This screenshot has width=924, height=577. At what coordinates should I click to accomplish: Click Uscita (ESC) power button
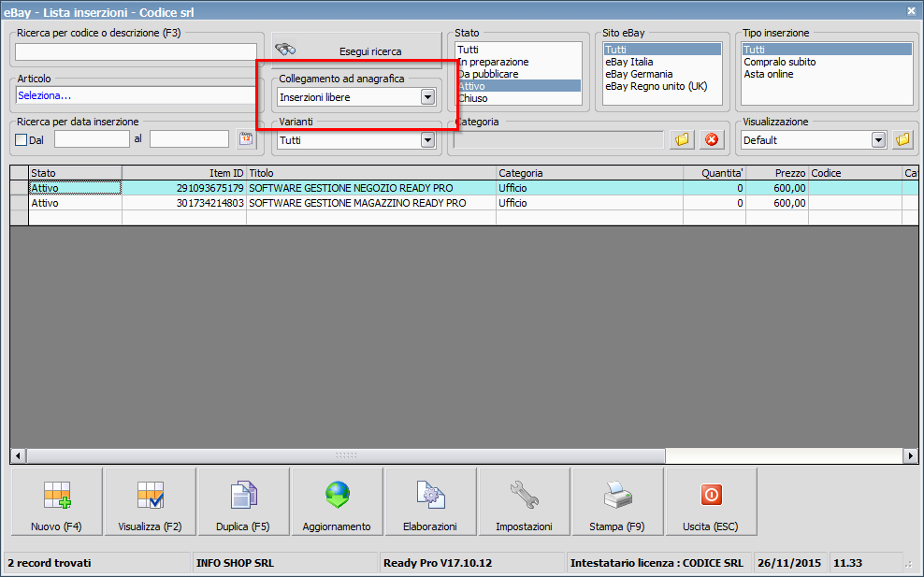(711, 501)
